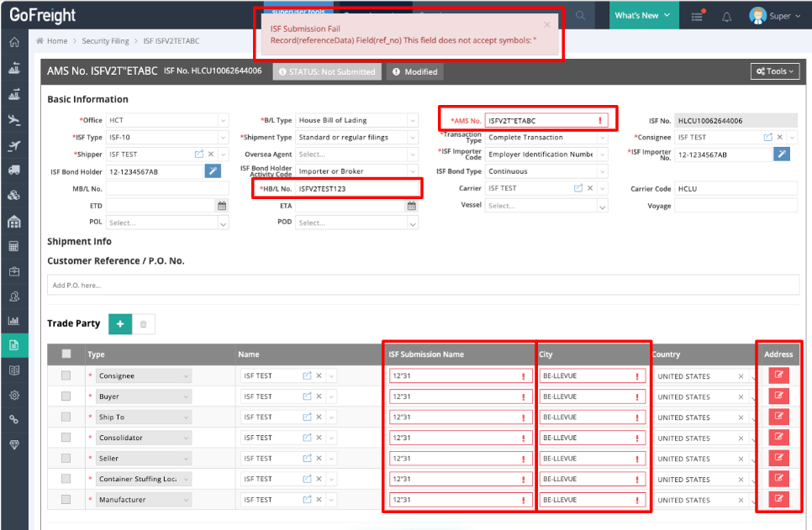Open the ISF Bond Type dropdown
This screenshot has height=530, width=812.
(546, 171)
